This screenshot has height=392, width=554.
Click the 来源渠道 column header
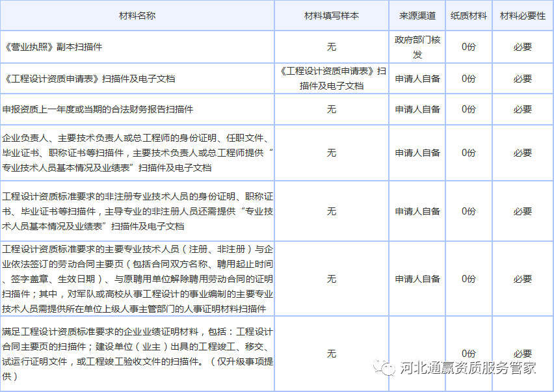417,16
